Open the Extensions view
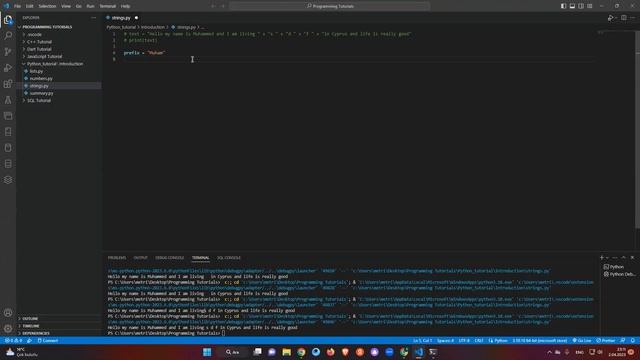Image resolution: width=640 pixels, height=360 pixels. [x=8, y=84]
